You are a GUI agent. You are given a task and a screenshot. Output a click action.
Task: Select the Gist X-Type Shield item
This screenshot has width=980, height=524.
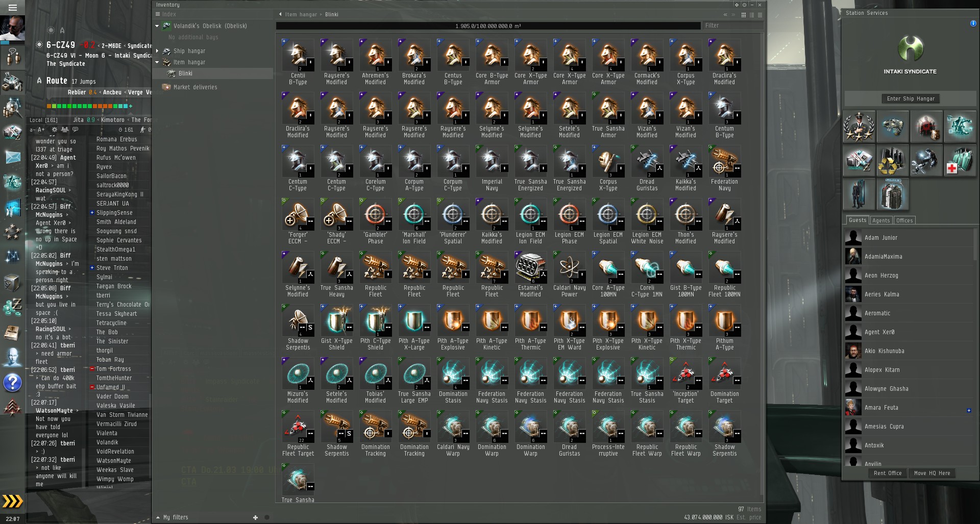(x=336, y=329)
